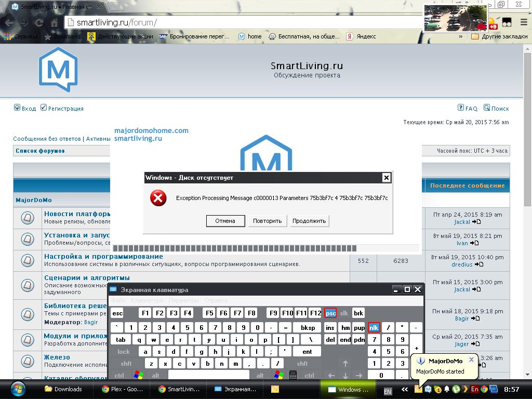Click the Chrome home icon
This screenshot has width=532, height=399.
coord(54,23)
